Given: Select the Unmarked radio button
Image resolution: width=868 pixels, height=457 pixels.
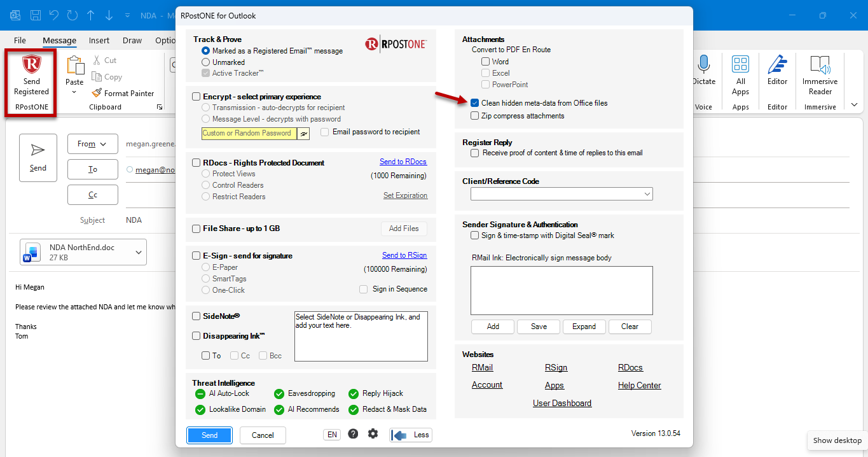Looking at the screenshot, I should pyautogui.click(x=205, y=62).
